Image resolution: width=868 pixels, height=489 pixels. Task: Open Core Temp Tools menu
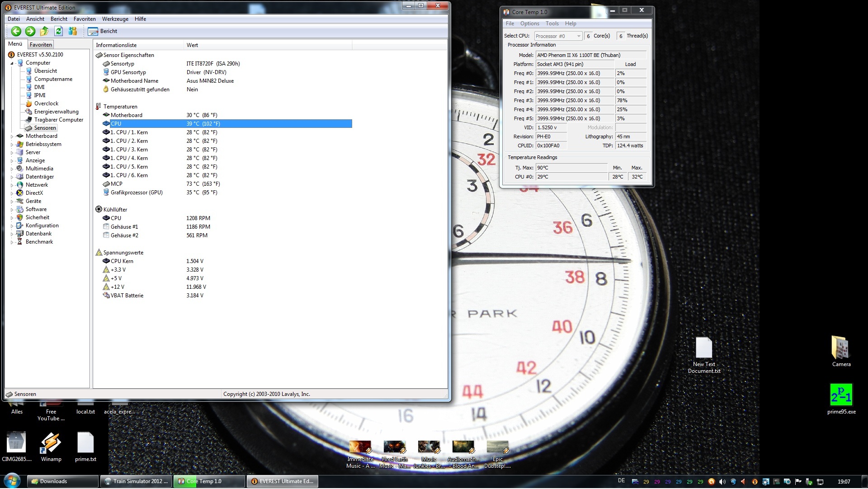coord(552,24)
